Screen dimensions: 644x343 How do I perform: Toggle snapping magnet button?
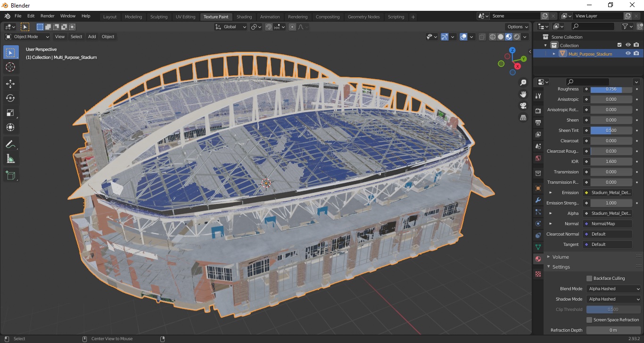point(269,27)
